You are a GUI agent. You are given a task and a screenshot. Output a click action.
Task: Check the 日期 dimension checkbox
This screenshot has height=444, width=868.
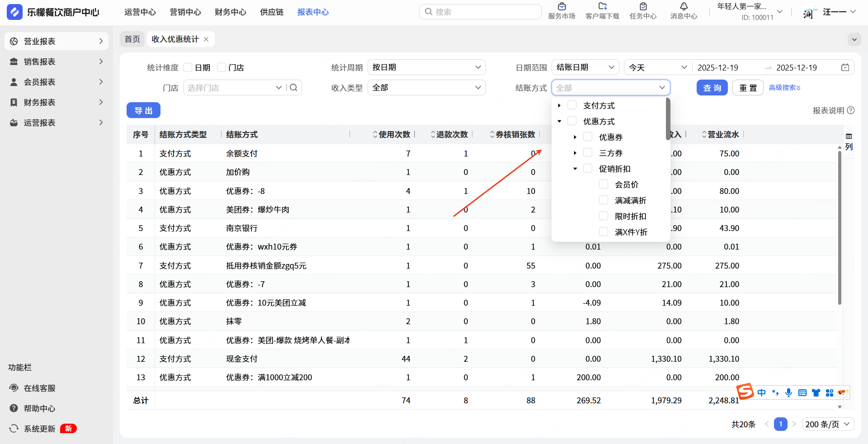188,67
